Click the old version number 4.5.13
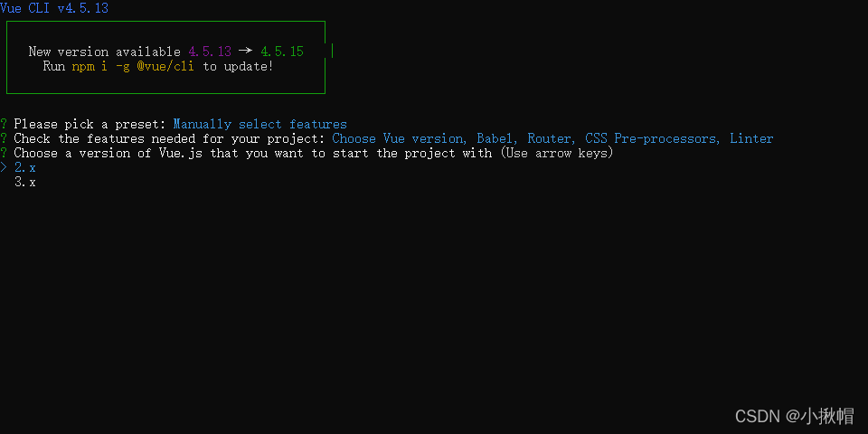868x434 pixels. [210, 52]
